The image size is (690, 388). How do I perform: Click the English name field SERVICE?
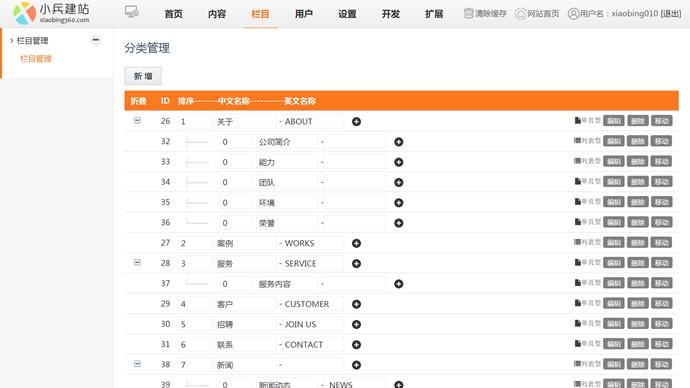[313, 264]
